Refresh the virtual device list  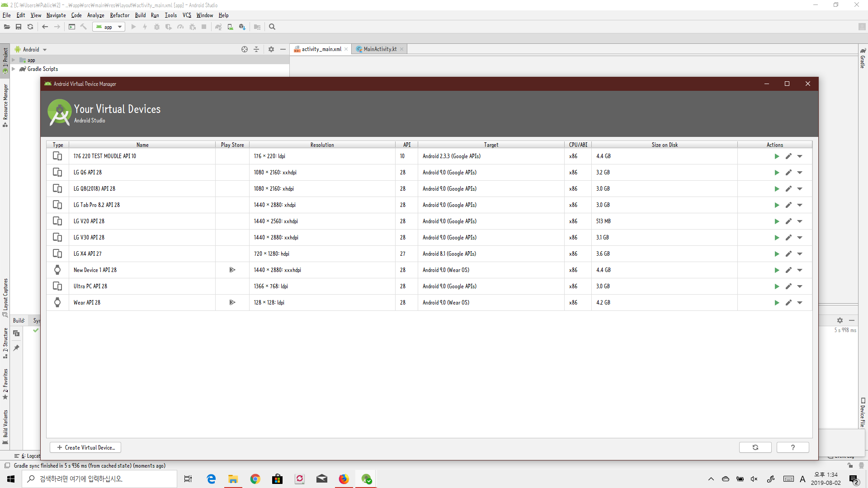[755, 447]
